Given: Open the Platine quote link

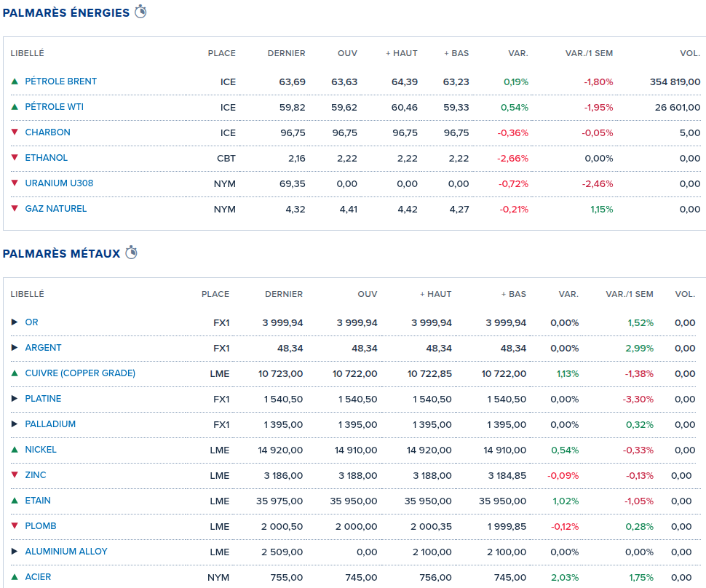Looking at the screenshot, I should click(x=43, y=399).
